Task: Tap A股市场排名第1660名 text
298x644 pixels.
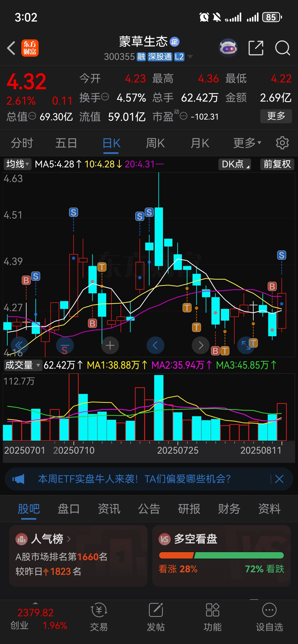Action: [x=61, y=557]
